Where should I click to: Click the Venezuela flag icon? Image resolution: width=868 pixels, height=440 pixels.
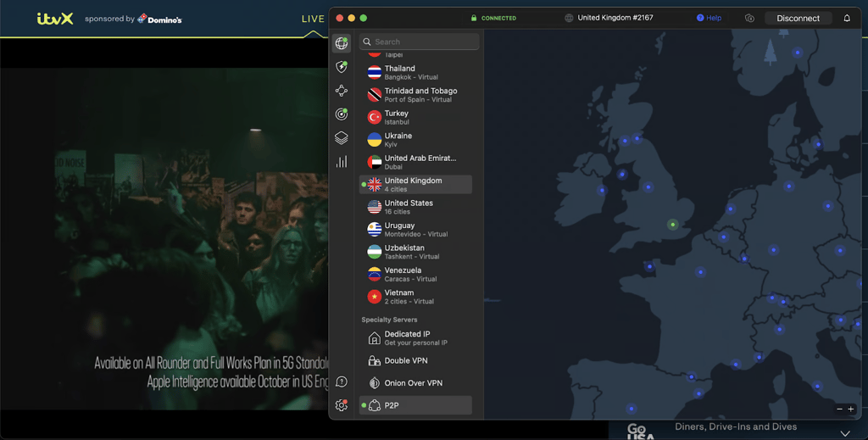coord(375,274)
